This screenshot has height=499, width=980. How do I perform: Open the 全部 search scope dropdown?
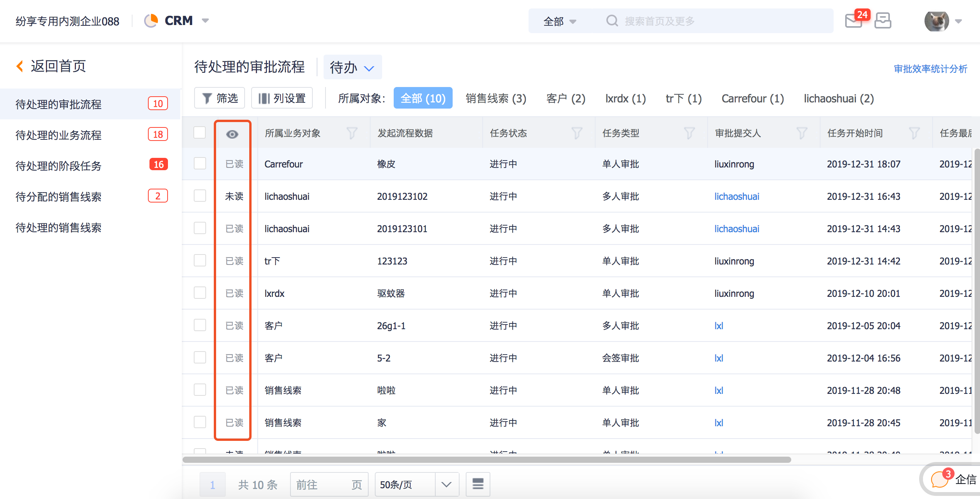point(559,21)
